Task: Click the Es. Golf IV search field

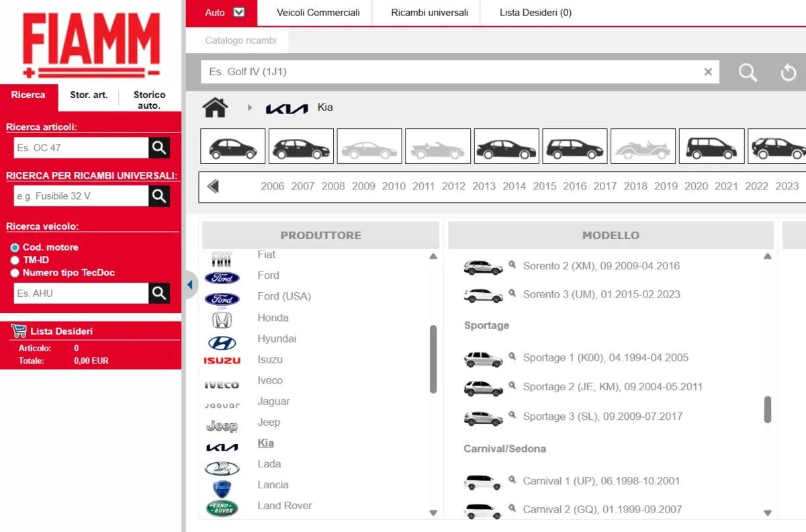Action: pos(459,72)
